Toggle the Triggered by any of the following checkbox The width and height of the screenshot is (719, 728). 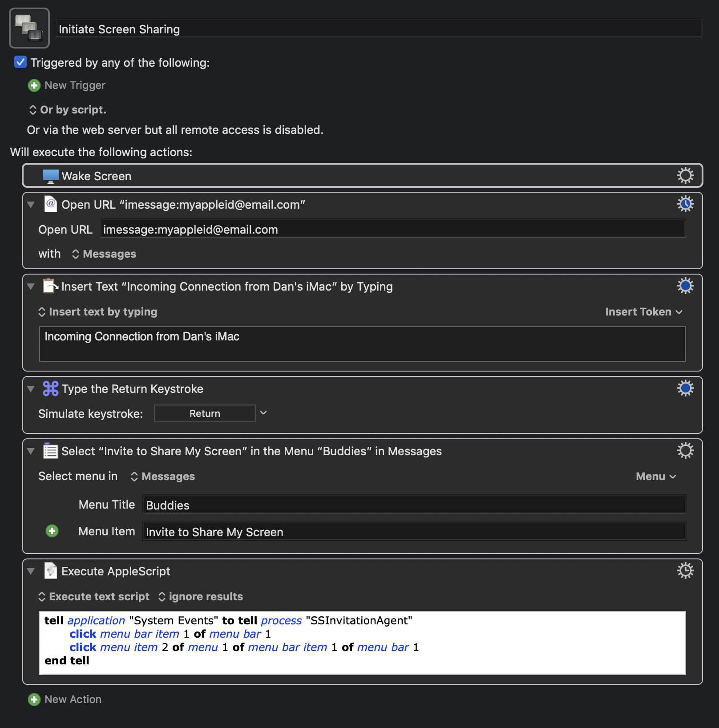[x=20, y=62]
